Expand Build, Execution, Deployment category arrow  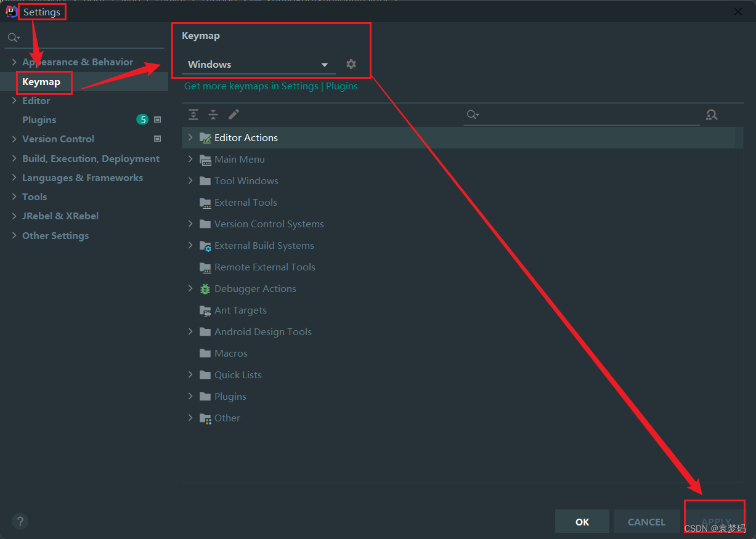tap(14, 158)
